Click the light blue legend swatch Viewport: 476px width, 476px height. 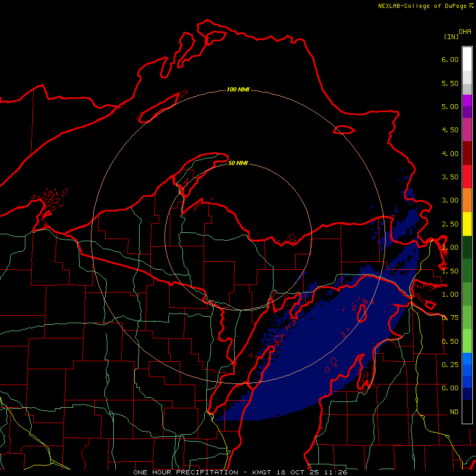click(467, 359)
